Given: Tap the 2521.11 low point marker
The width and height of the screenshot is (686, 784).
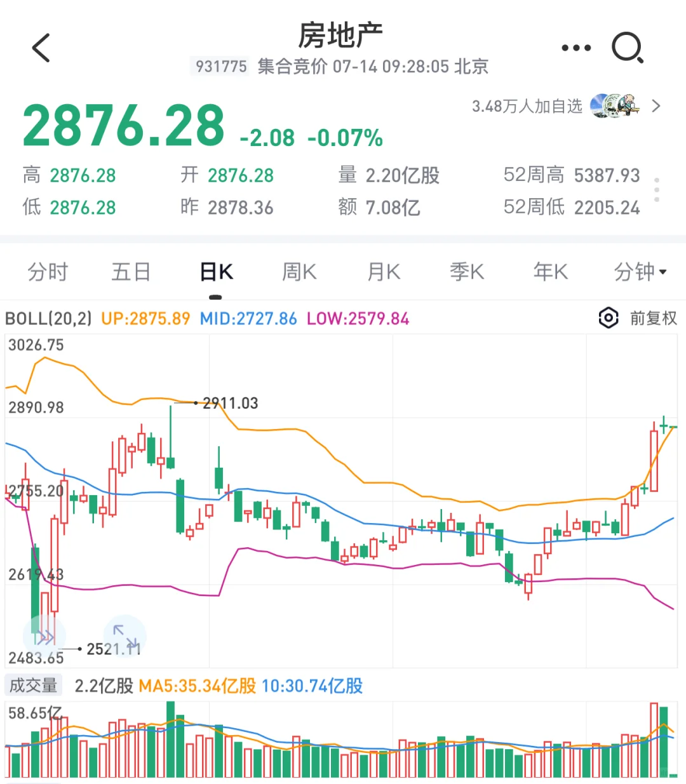Looking at the screenshot, I should [113, 649].
